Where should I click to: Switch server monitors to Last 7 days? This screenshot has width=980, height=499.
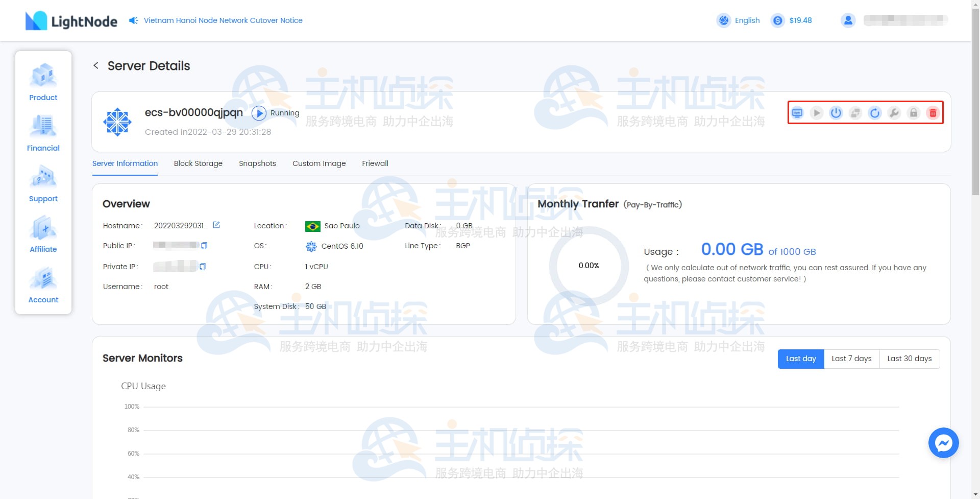(851, 359)
